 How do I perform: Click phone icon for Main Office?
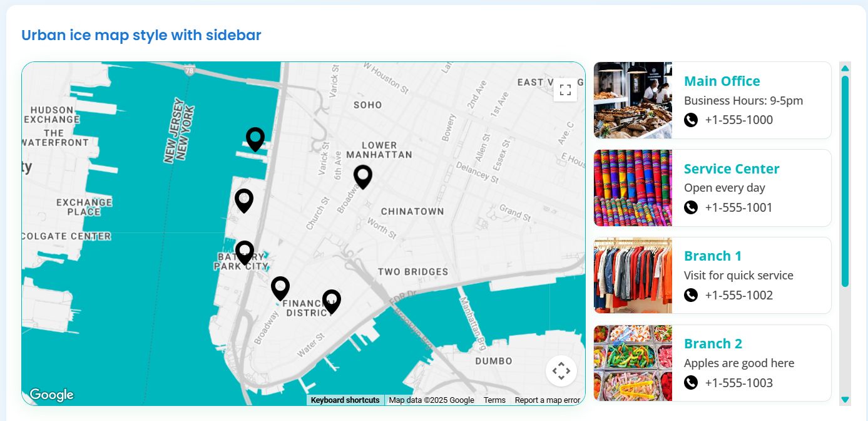[x=691, y=120]
